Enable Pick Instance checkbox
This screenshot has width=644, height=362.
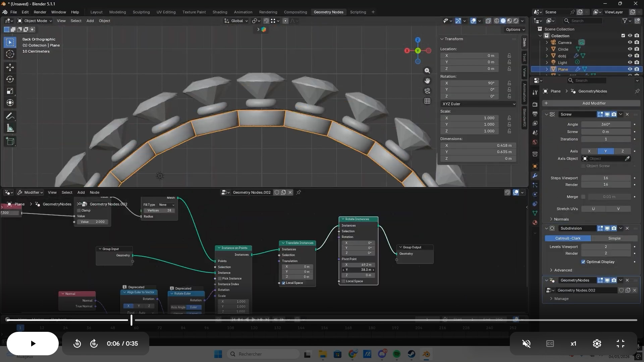220,279
